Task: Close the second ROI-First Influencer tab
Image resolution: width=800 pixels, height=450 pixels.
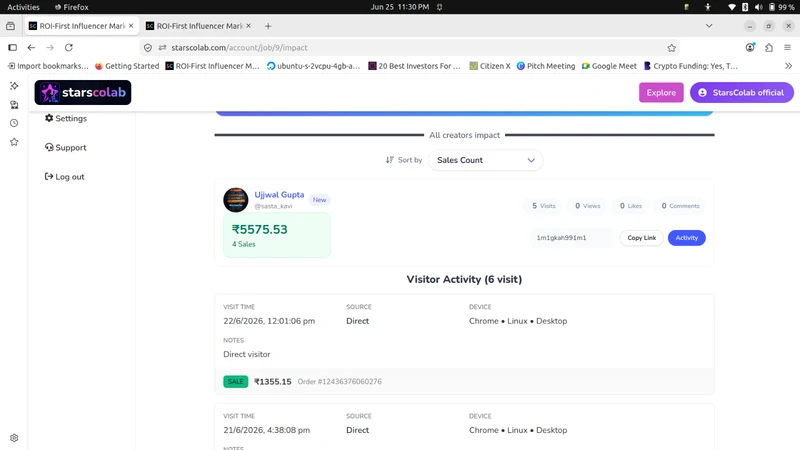Action: click(x=248, y=26)
